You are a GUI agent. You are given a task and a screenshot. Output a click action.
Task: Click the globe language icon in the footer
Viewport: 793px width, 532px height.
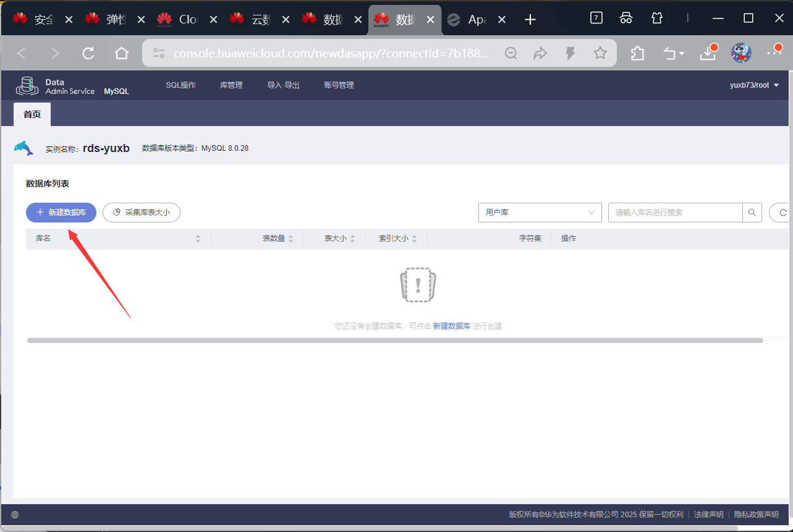(x=15, y=515)
